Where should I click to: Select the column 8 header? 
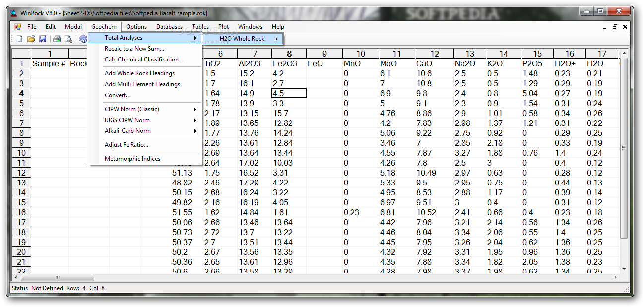click(289, 54)
